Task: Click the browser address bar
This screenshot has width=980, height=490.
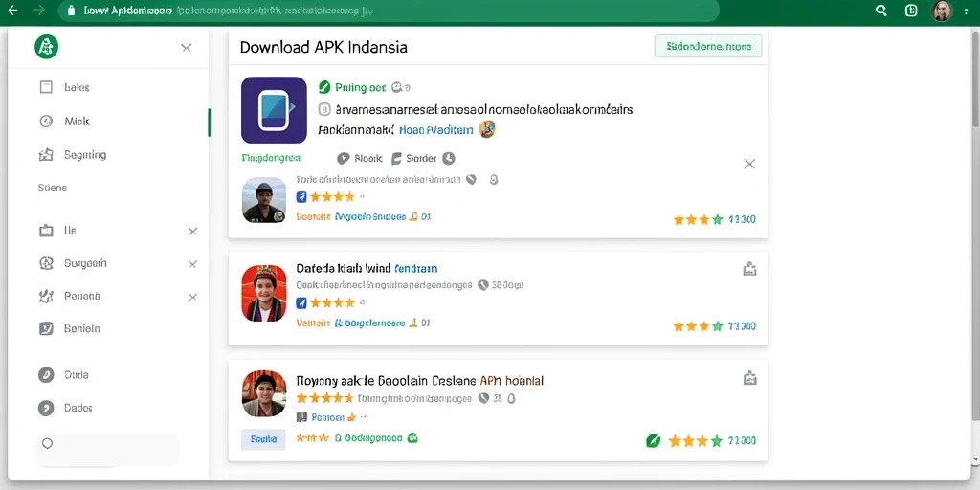Action: [389, 11]
